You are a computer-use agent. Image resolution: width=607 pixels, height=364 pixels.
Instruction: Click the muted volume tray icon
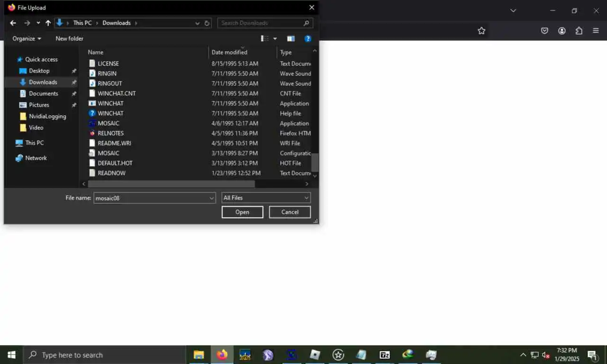546,355
